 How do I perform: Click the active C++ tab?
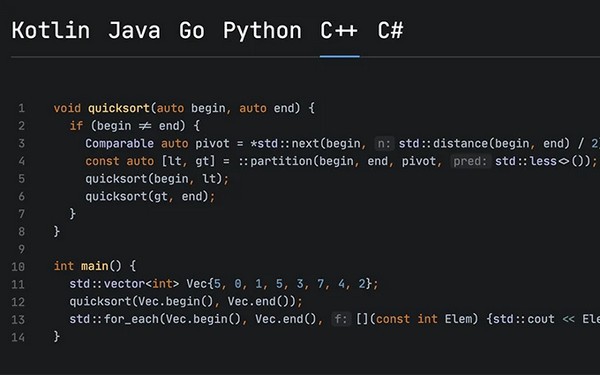click(339, 31)
